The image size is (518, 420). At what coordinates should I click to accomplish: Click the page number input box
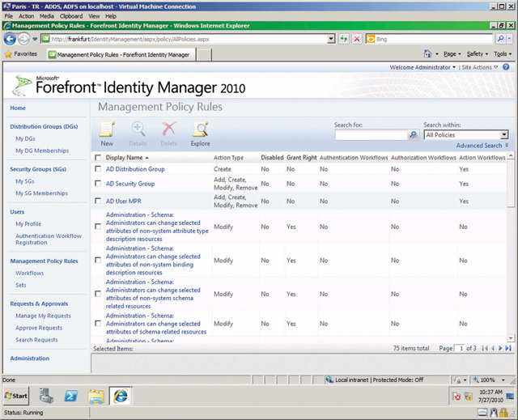(x=460, y=348)
